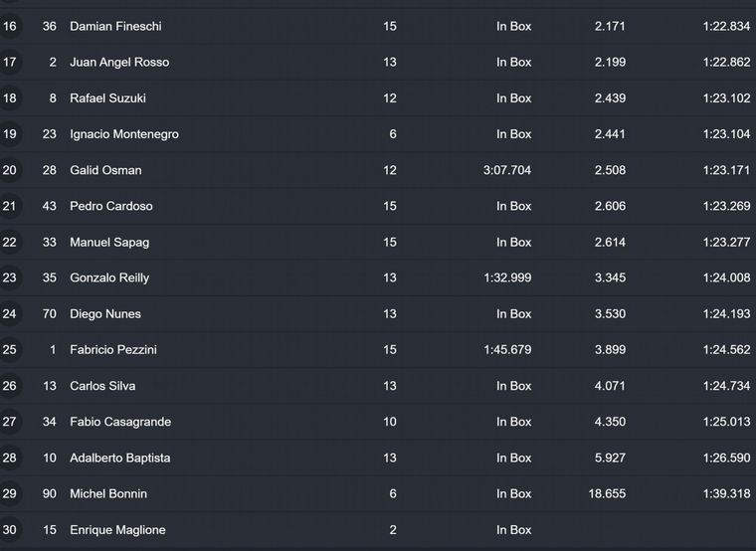Click Michel Bonnin's gap of 18.655

[x=607, y=493]
